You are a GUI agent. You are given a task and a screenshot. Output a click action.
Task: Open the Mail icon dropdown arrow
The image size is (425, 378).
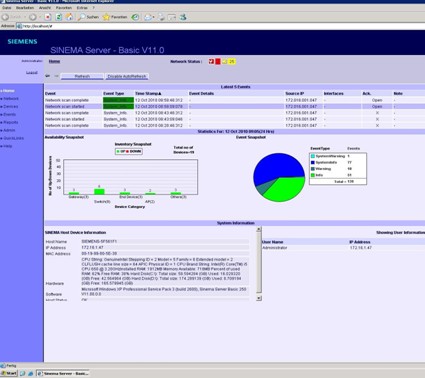click(153, 17)
